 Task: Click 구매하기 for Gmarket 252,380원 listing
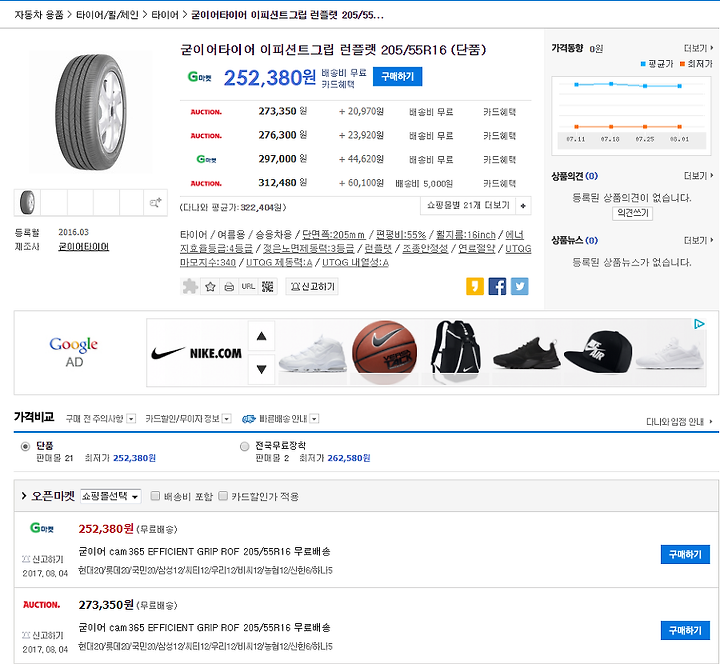(685, 554)
